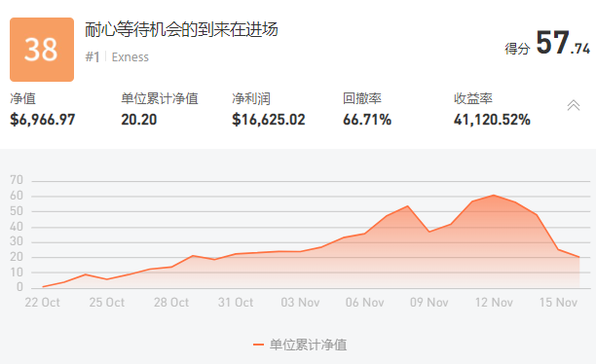The height and width of the screenshot is (364, 596).
Task: Click the 31 Oct axis label
Action: coord(236,303)
